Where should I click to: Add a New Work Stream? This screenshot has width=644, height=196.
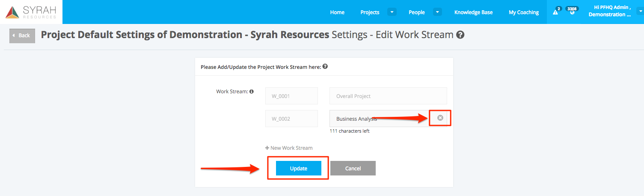tap(289, 148)
